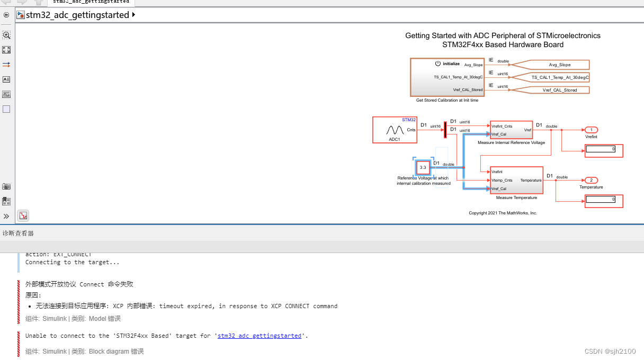Viewport: 644px width, 360px height.
Task: Select the Zoom In tool in palette
Action: tap(6, 35)
